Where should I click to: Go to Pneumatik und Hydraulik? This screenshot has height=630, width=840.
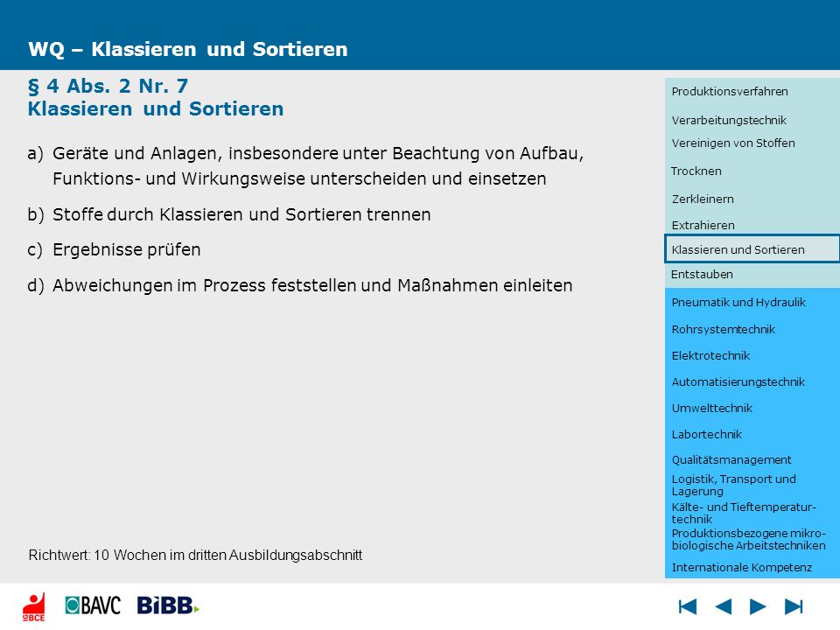[x=738, y=302]
